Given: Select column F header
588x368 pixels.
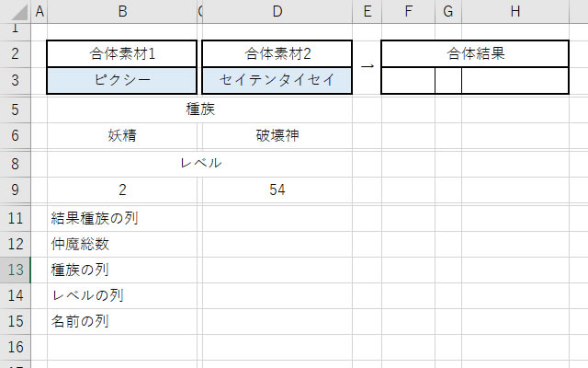Looking at the screenshot, I should (408, 11).
